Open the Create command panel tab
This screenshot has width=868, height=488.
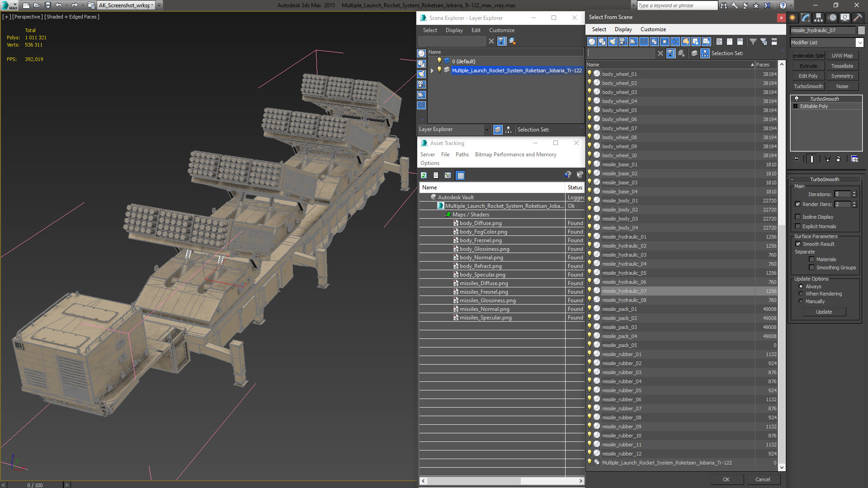[793, 18]
